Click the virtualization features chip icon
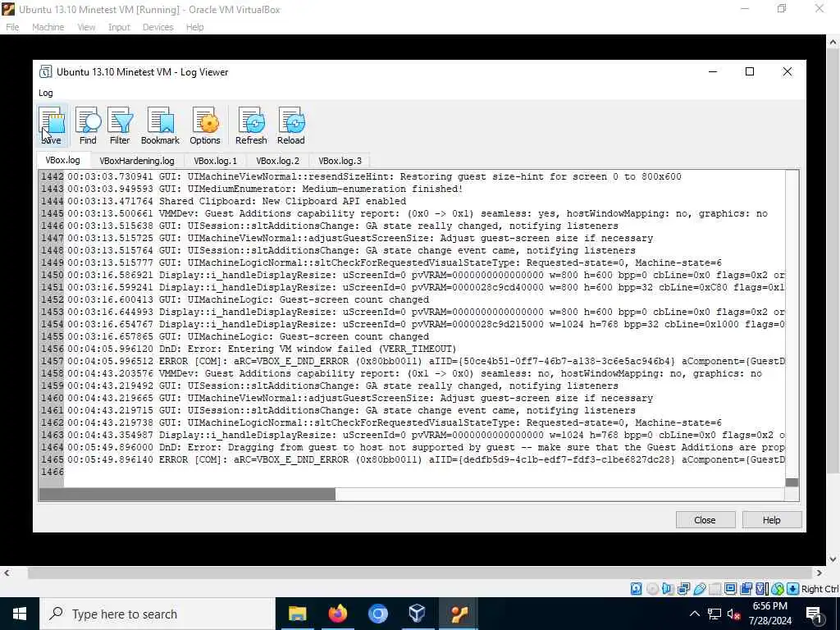The width and height of the screenshot is (840, 630). [761, 589]
